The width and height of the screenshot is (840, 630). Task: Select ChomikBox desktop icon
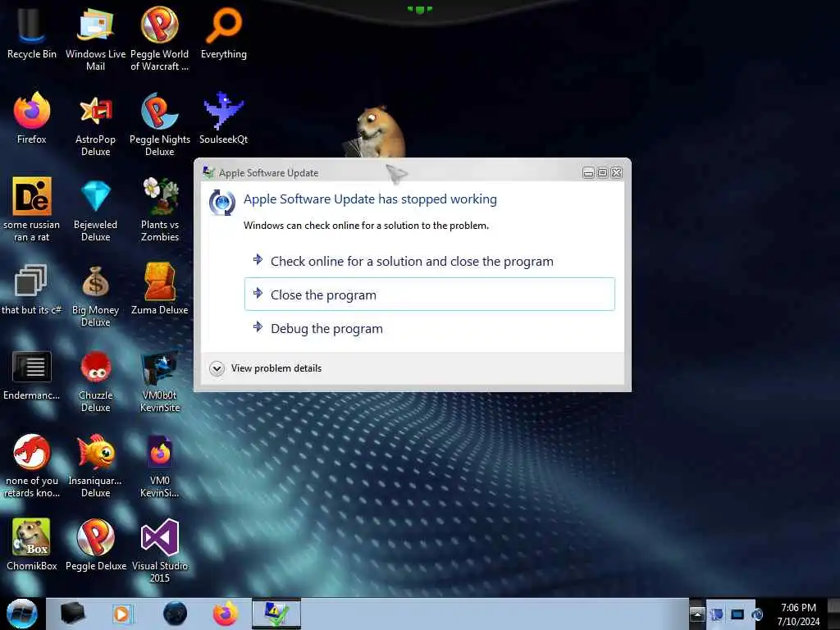tap(32, 545)
